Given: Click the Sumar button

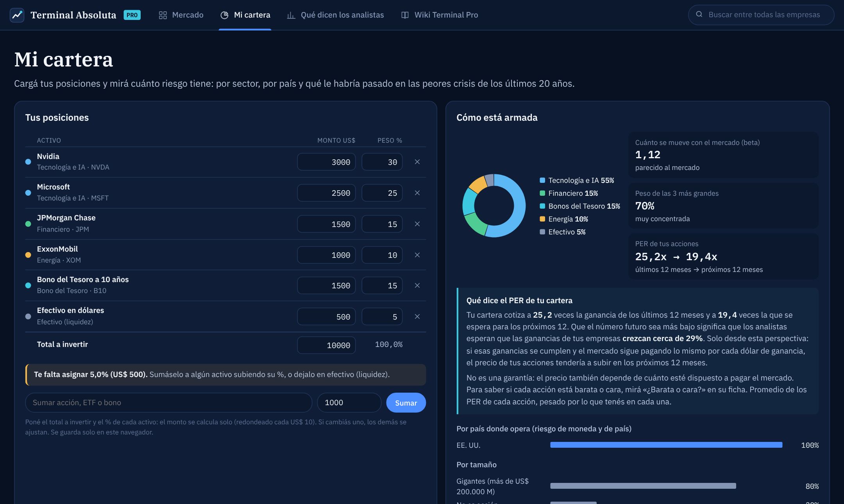Looking at the screenshot, I should [406, 402].
